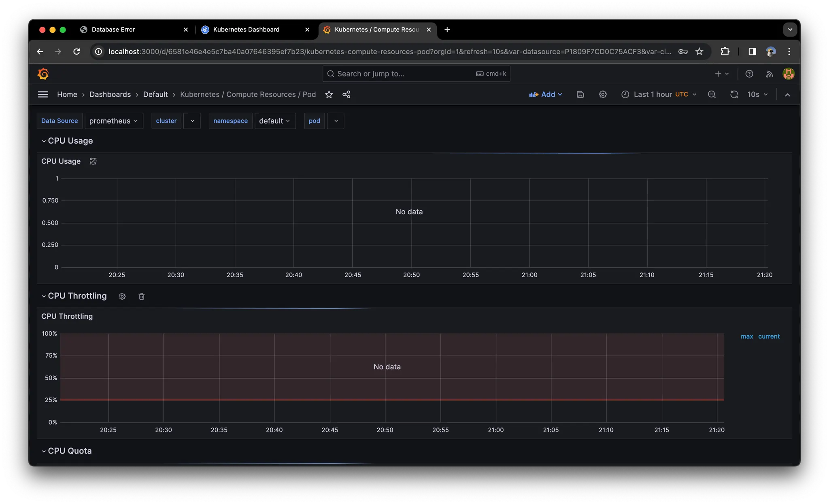Open the namespace default dropdown
The height and width of the screenshot is (504, 829).
click(x=275, y=121)
